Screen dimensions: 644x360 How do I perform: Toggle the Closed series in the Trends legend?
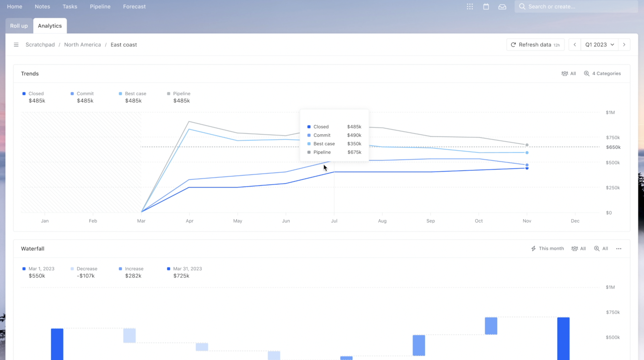pos(34,94)
